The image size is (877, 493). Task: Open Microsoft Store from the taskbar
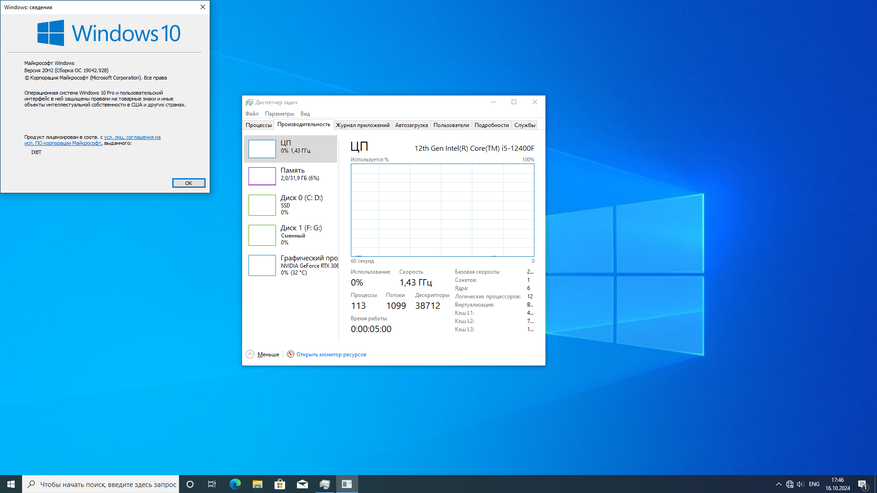coord(280,484)
